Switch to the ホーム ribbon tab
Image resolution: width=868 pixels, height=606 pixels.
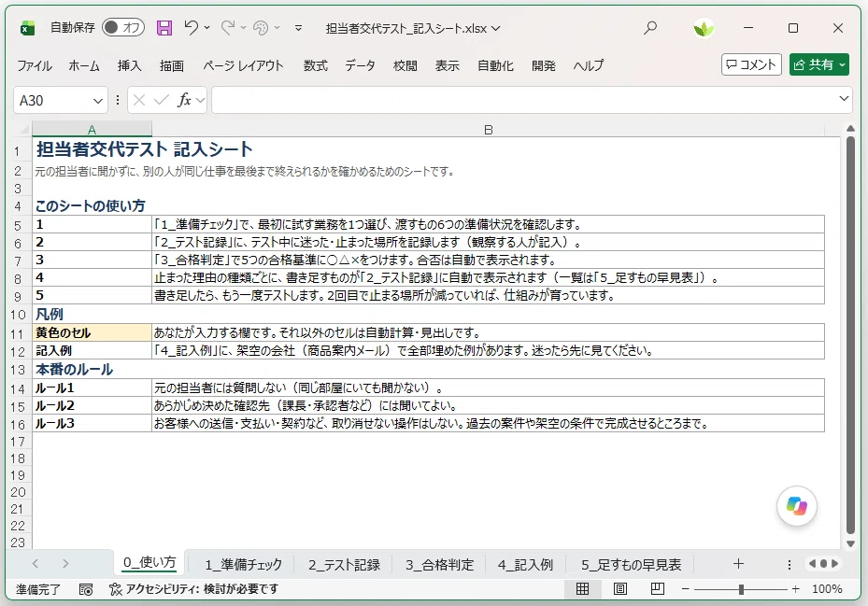tap(84, 65)
